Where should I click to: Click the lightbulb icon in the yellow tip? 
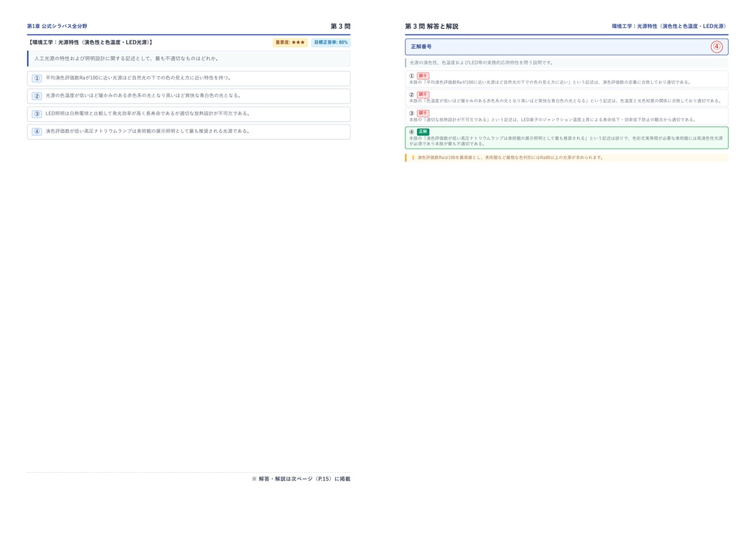(413, 157)
